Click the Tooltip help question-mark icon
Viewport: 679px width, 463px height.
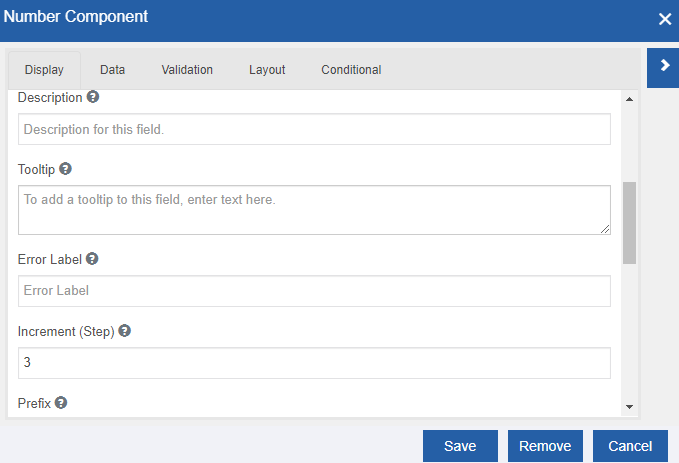pos(65,168)
